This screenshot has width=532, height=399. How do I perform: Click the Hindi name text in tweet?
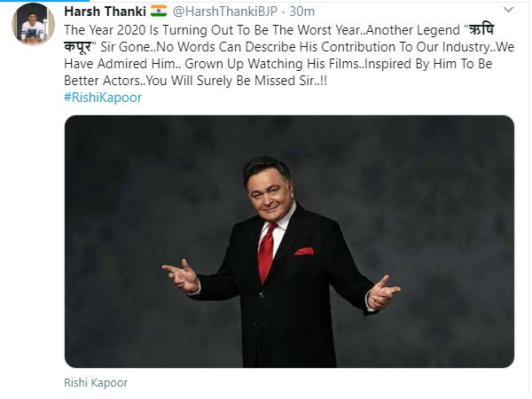[x=481, y=30]
